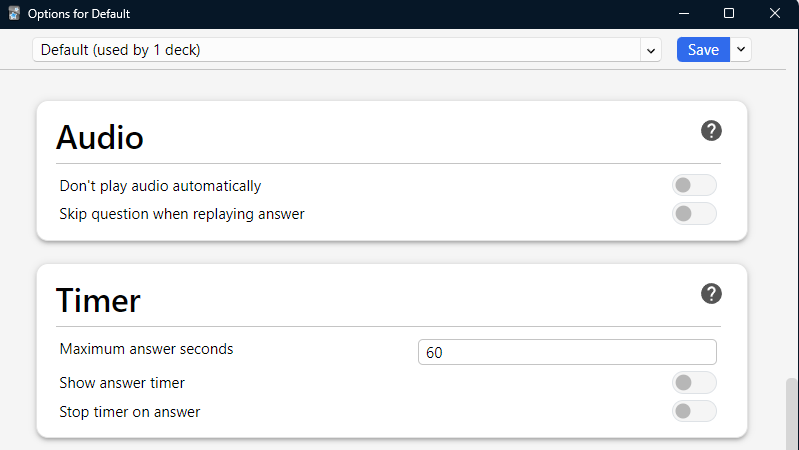Maximize the Options window
799x450 pixels.
pyautogui.click(x=729, y=14)
